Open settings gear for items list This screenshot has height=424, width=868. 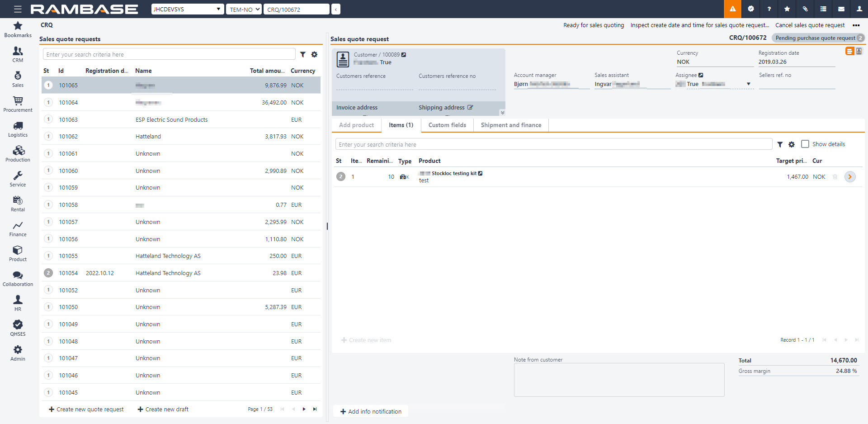[792, 144]
